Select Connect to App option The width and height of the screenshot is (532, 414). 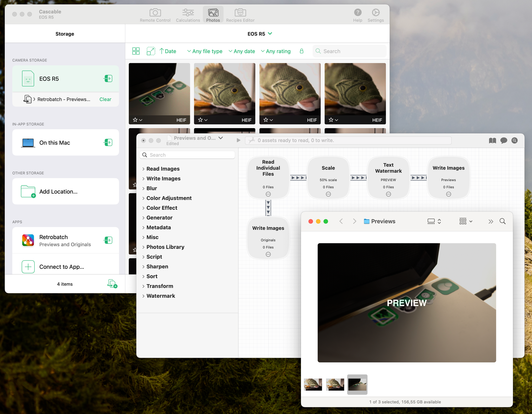coord(62,267)
